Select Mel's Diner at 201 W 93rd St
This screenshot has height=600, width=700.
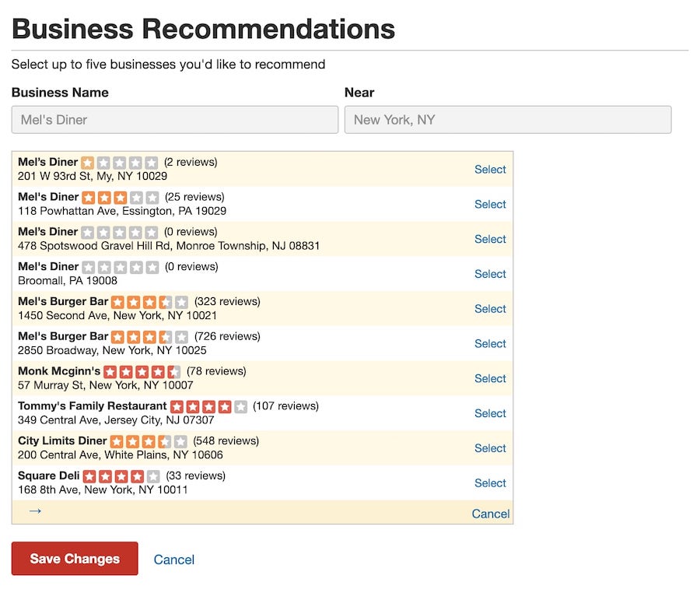tap(490, 170)
